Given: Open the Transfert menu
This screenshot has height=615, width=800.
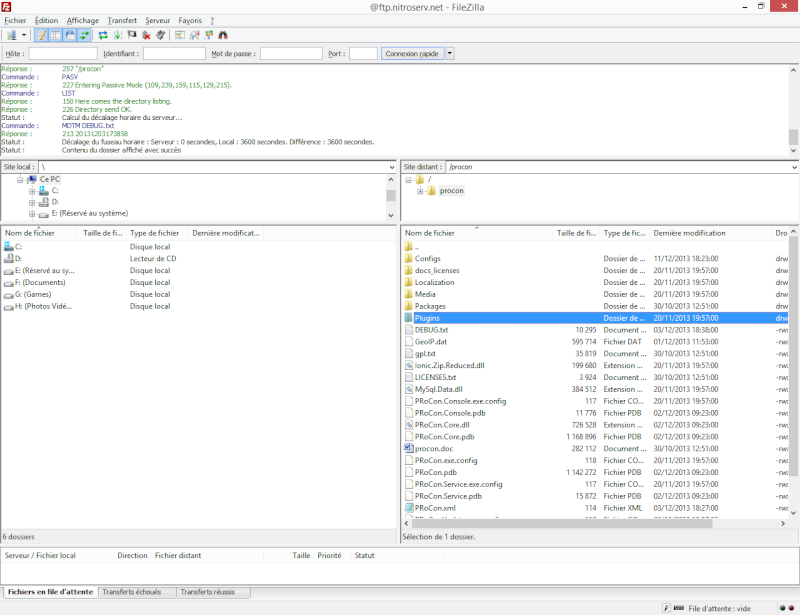Looking at the screenshot, I should [122, 20].
